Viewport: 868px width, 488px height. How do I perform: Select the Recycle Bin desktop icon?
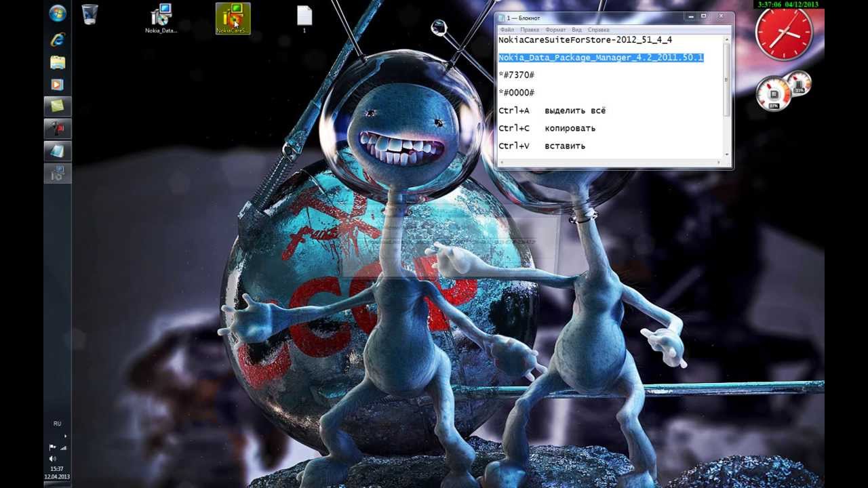point(90,14)
